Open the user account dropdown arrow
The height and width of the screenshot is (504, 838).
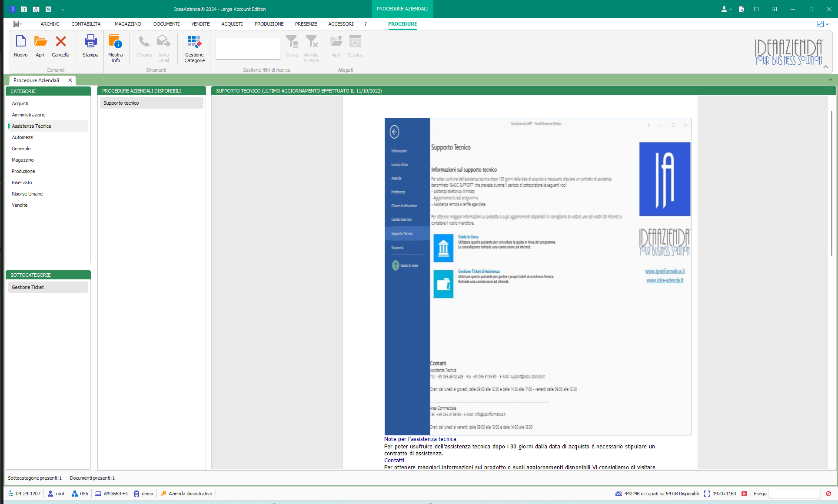[x=731, y=9]
